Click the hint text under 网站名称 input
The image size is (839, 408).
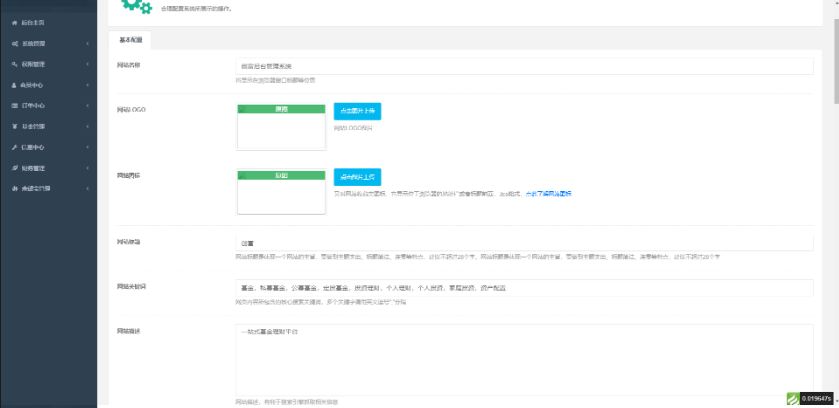pyautogui.click(x=276, y=81)
